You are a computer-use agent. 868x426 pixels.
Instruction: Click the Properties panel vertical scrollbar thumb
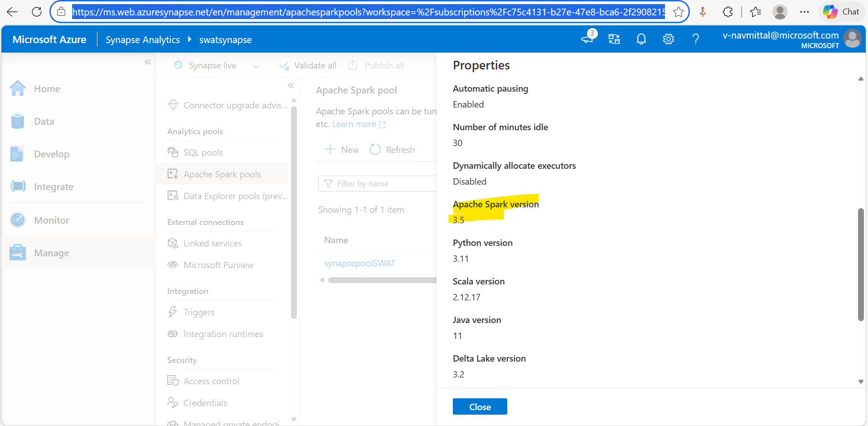(861, 264)
